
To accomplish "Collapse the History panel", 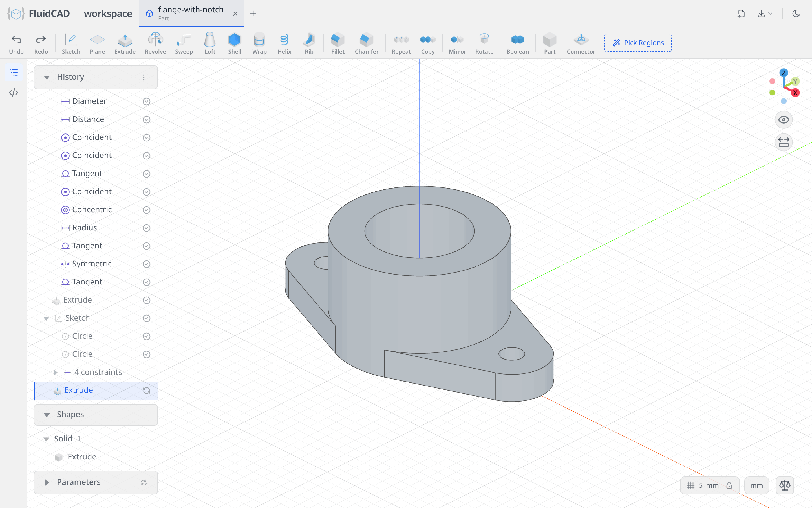I will (x=47, y=77).
